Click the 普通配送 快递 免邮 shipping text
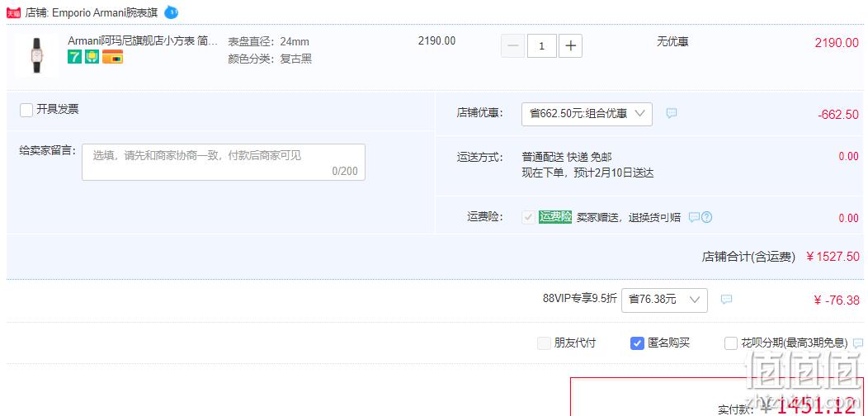 click(567, 157)
